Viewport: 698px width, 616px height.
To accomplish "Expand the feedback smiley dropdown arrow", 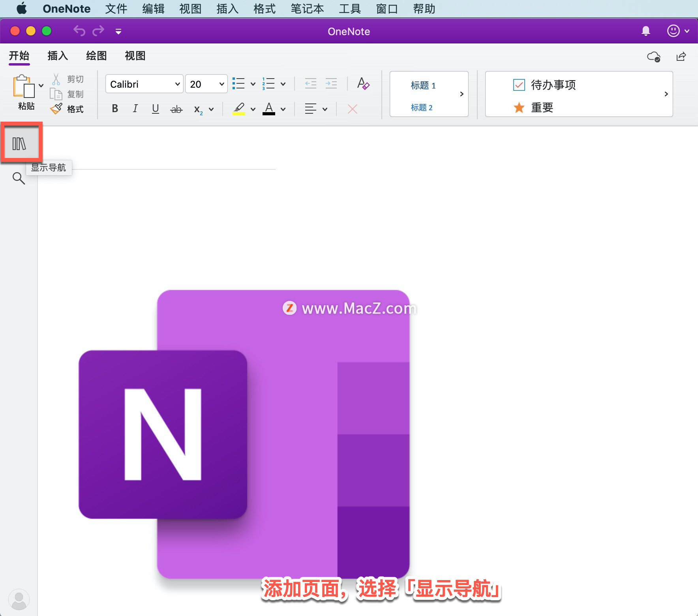I will pos(687,31).
